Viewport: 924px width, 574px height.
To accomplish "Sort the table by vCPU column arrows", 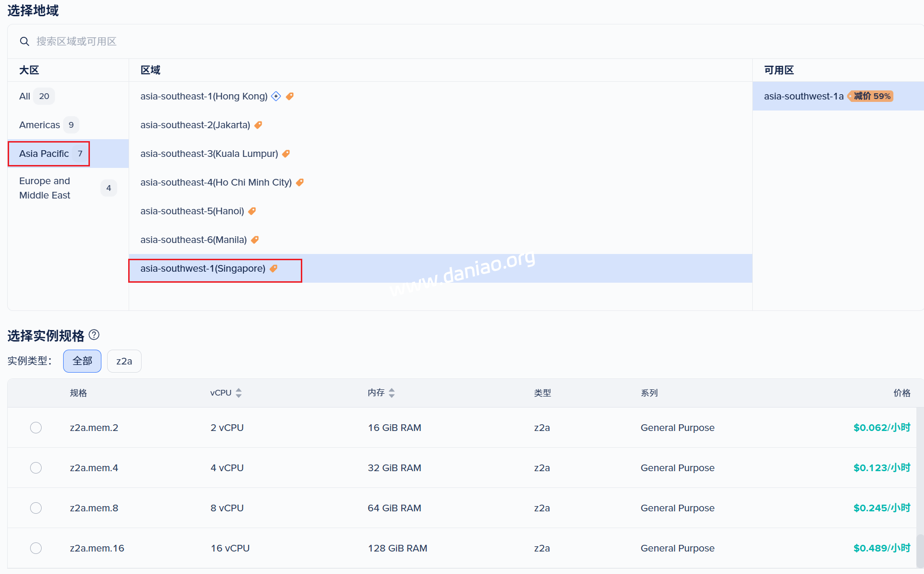I will click(239, 393).
